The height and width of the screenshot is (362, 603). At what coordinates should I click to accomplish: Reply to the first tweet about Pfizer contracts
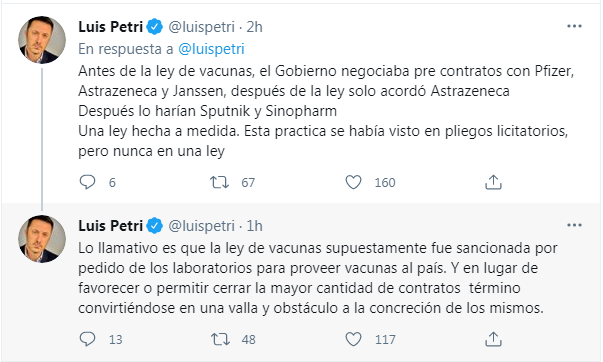87,182
